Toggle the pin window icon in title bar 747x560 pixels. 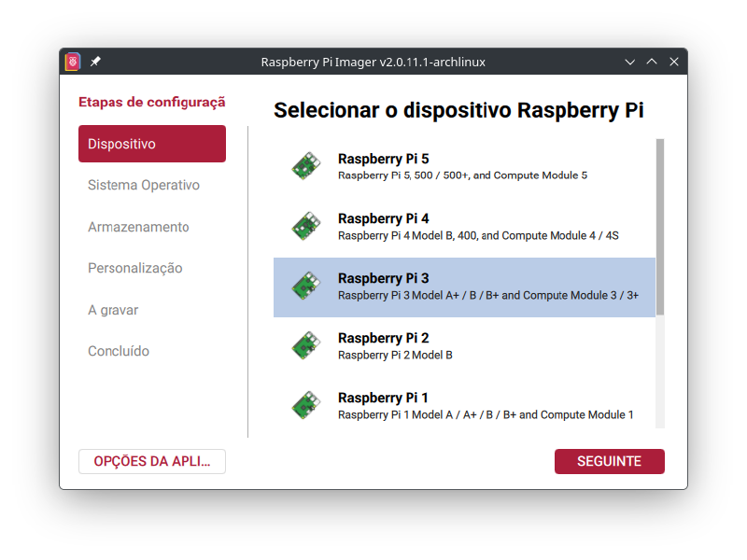pos(95,62)
